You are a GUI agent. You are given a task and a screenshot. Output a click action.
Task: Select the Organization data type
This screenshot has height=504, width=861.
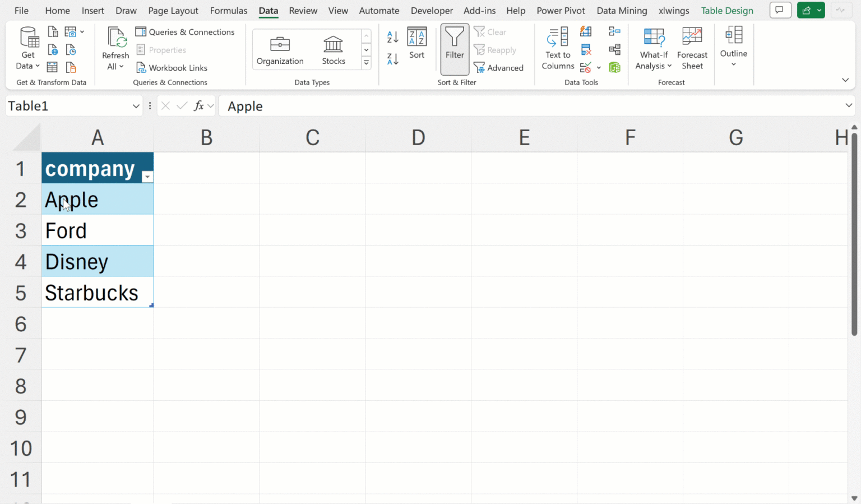pos(280,50)
